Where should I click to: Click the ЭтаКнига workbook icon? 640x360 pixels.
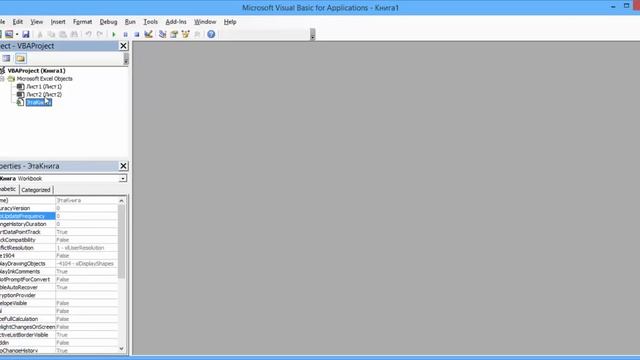20,102
